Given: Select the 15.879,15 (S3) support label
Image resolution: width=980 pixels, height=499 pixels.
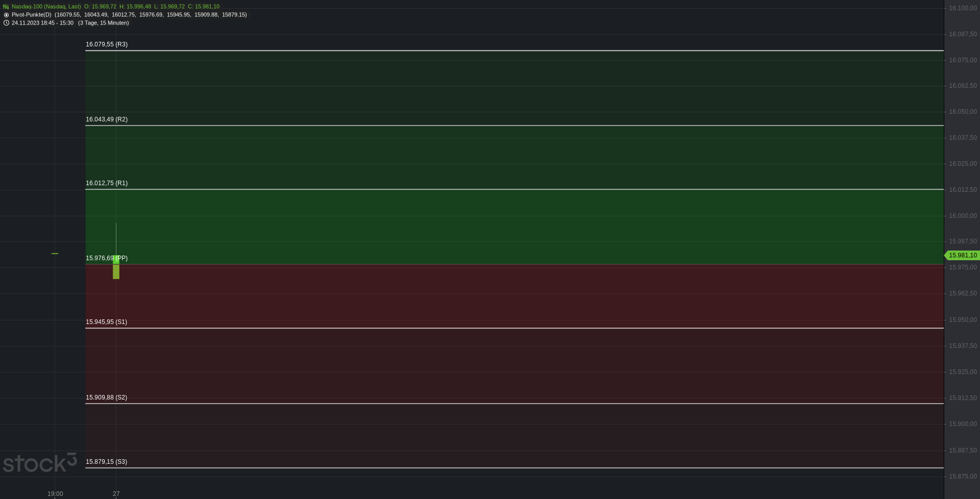Looking at the screenshot, I should click(x=106, y=462).
